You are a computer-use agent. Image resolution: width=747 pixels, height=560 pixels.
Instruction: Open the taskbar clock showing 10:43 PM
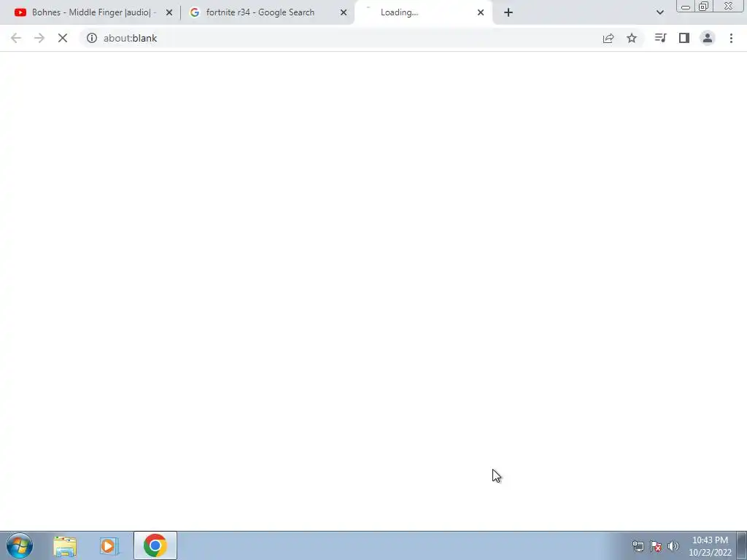coord(710,546)
